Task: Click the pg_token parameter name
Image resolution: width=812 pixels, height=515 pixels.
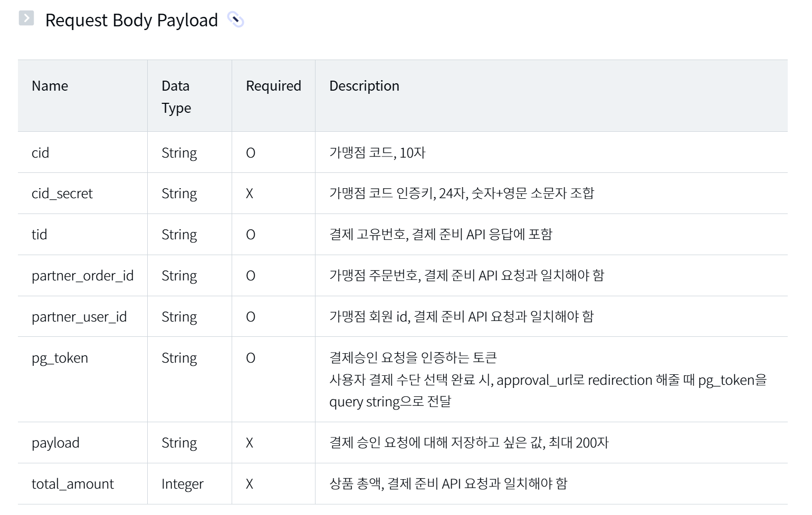Action: coord(60,358)
